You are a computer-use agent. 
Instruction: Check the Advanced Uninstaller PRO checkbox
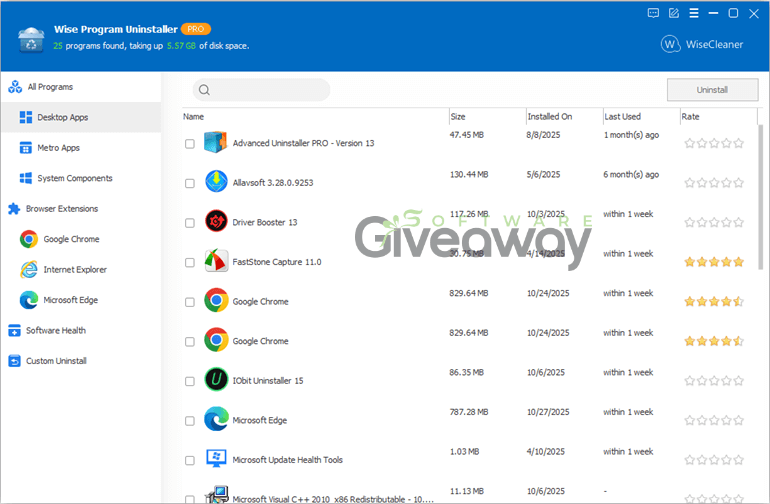tap(190, 144)
